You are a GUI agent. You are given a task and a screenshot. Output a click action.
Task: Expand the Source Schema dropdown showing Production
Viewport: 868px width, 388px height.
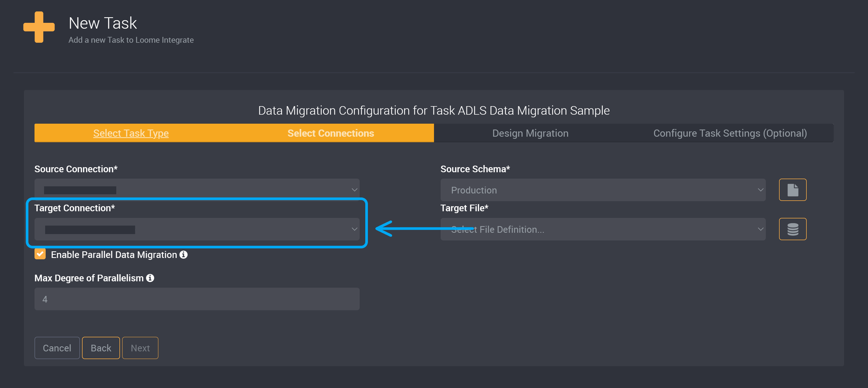pos(603,190)
